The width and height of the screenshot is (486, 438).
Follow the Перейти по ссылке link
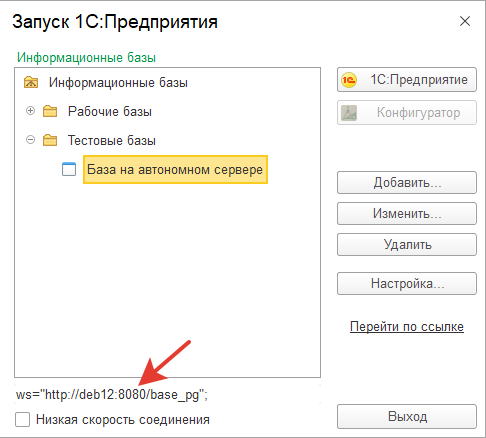[407, 326]
